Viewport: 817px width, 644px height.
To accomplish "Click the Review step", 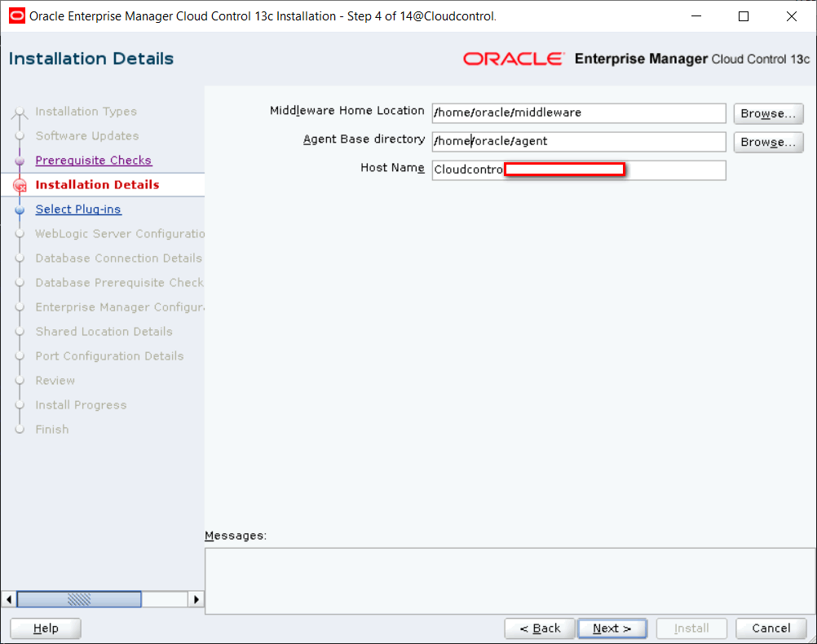I will click(x=55, y=381).
